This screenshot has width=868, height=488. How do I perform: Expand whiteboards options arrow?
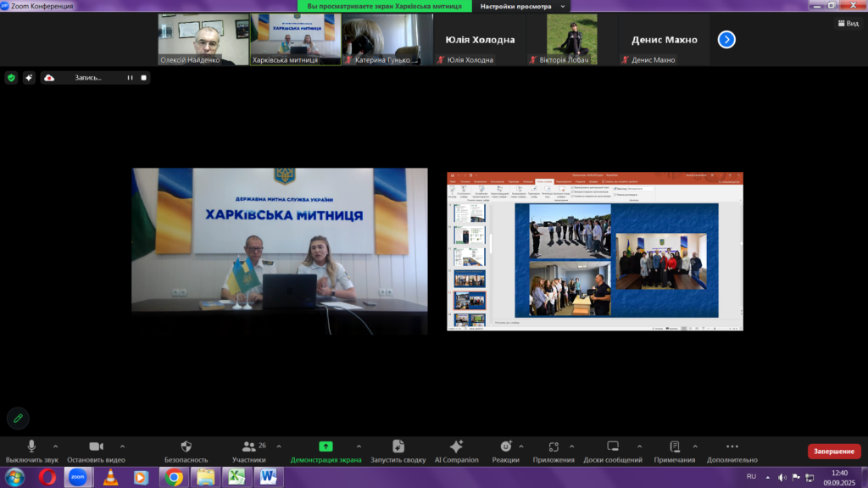(639, 446)
